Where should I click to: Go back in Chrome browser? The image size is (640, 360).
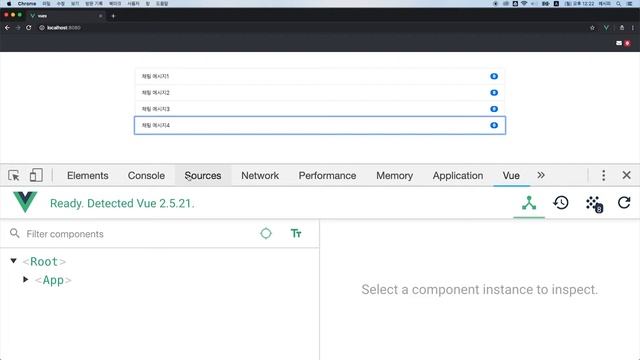[7, 28]
